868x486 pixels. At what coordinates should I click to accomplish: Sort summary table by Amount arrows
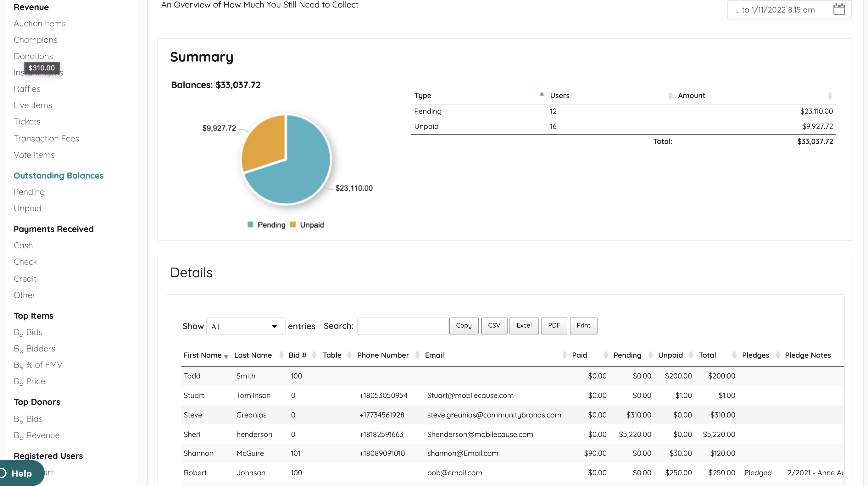coord(830,96)
